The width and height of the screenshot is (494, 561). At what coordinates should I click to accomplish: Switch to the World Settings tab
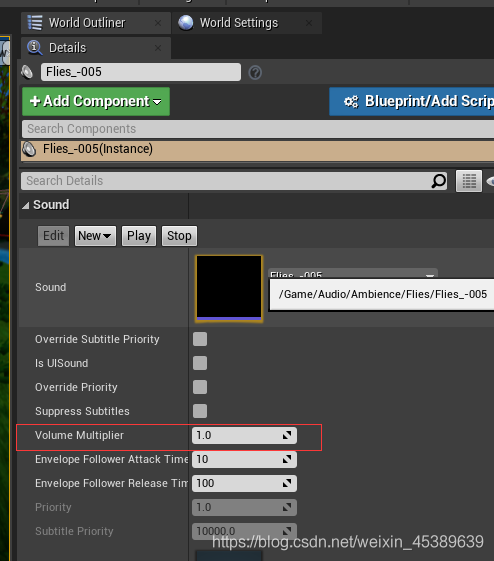tap(247, 23)
